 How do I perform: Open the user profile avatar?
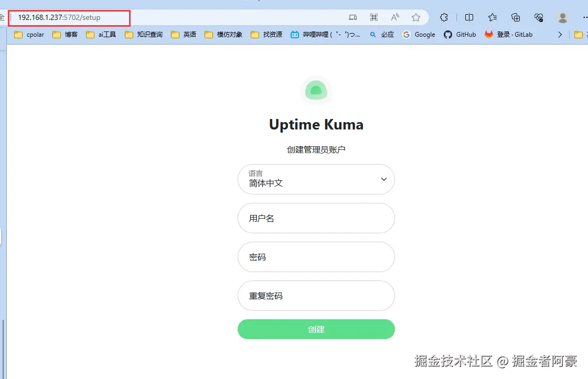click(562, 17)
